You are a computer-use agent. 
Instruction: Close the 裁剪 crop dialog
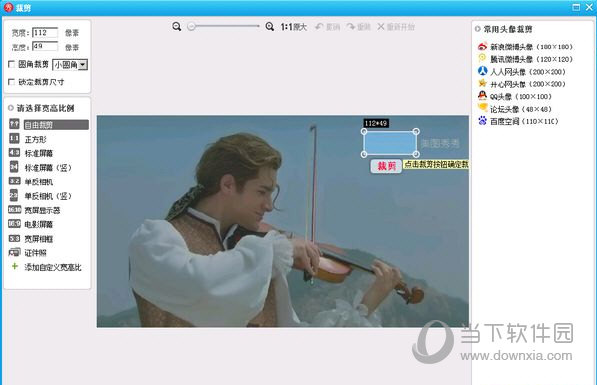pos(589,7)
